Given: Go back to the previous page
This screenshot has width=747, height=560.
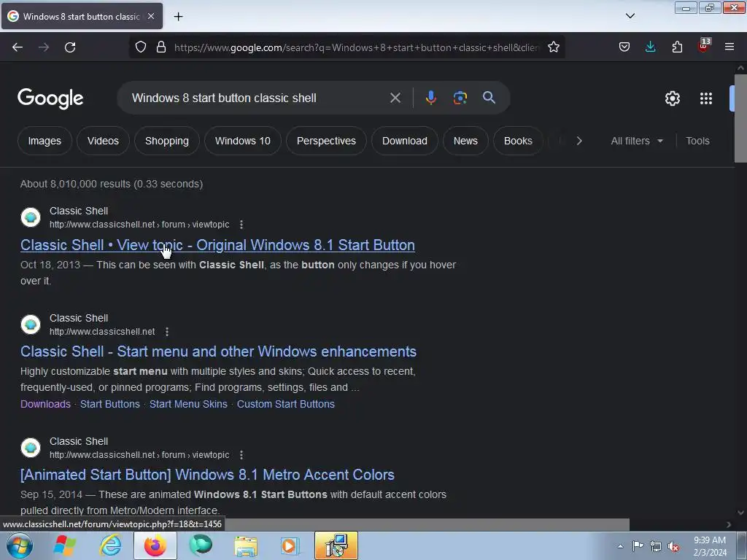Looking at the screenshot, I should coord(18,47).
